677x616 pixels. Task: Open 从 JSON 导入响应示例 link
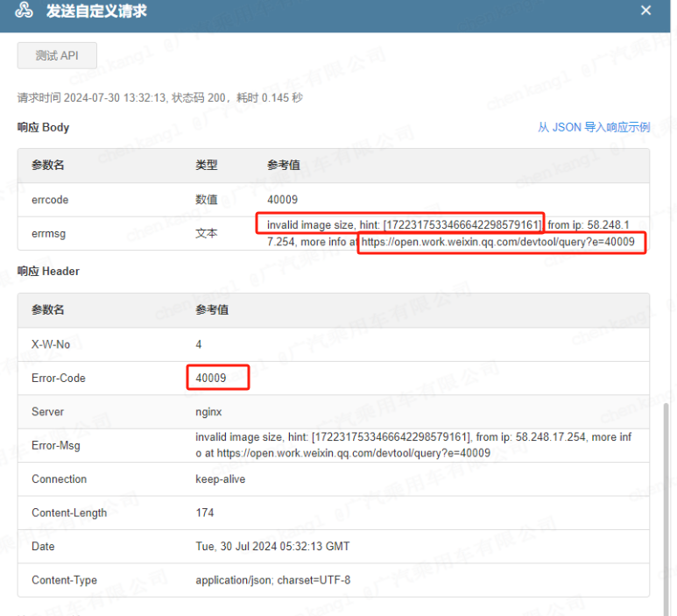tap(593, 127)
